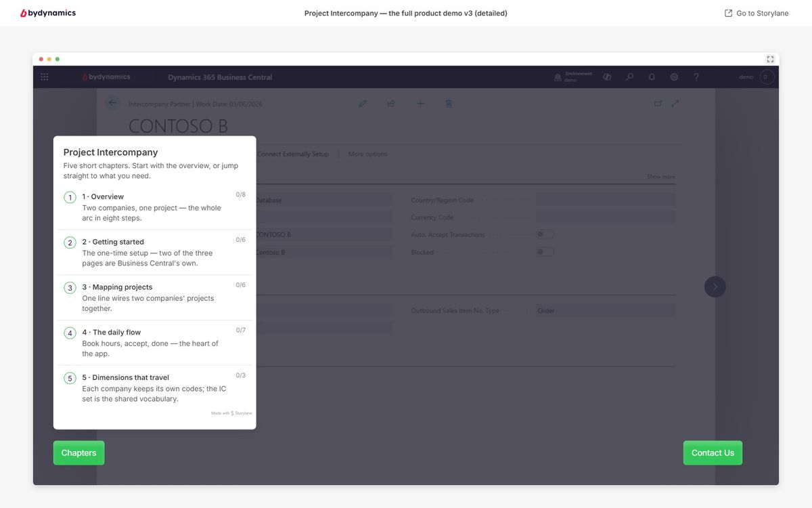The height and width of the screenshot is (508, 812).
Task: Click the plus new record icon
Action: 420,104
